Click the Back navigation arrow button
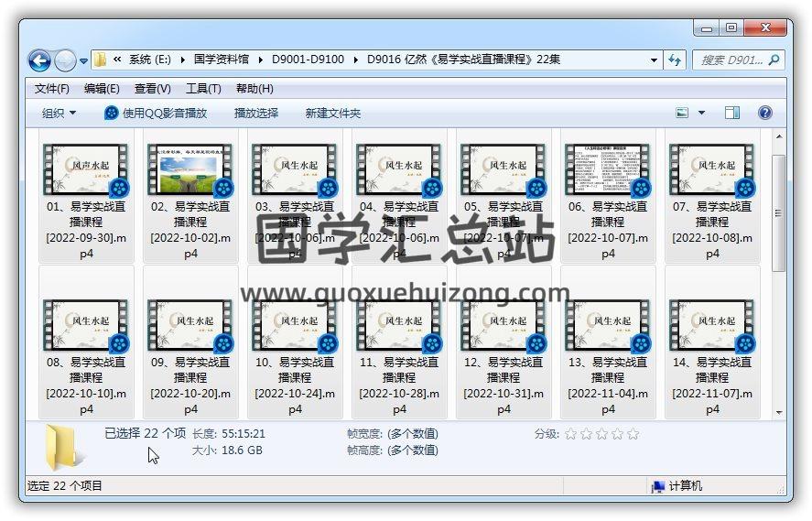Image resolution: width=812 pixels, height=521 pixels. click(x=39, y=60)
